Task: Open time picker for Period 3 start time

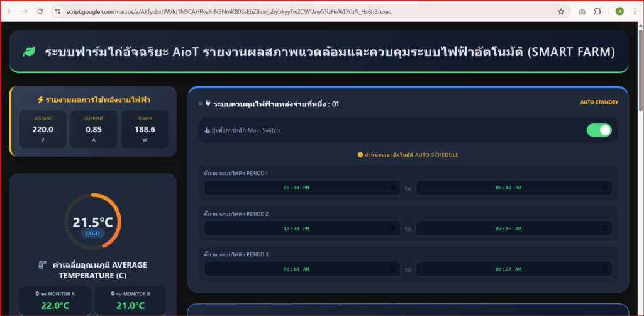Action: coord(392,269)
